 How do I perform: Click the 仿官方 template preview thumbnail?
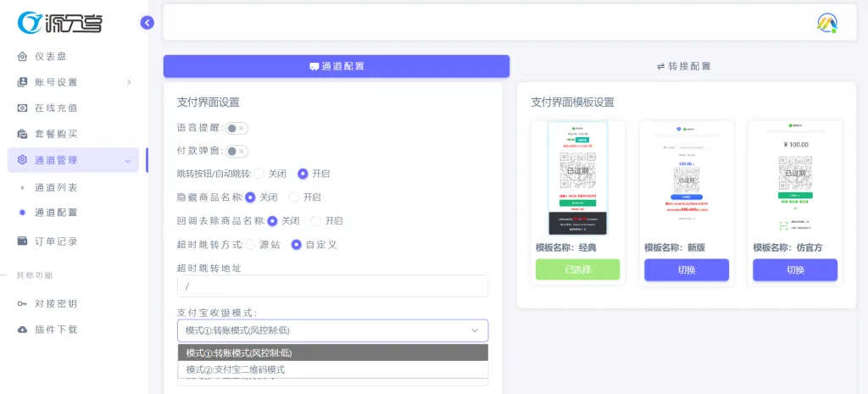[795, 178]
